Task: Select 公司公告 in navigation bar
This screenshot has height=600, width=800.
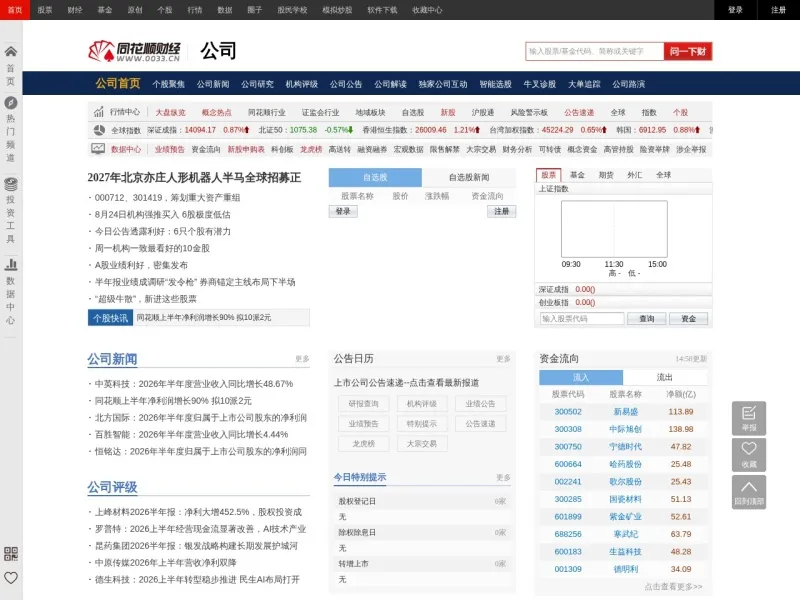Action: point(346,84)
